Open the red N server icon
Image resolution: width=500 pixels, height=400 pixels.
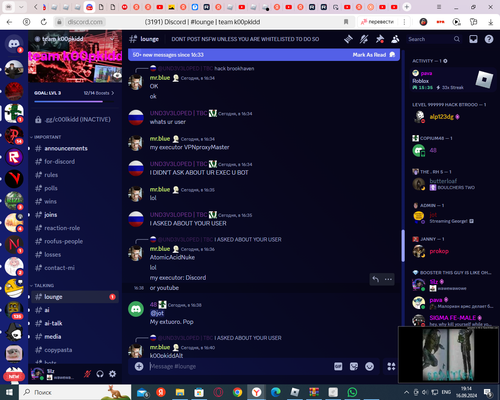pyautogui.click(x=14, y=244)
